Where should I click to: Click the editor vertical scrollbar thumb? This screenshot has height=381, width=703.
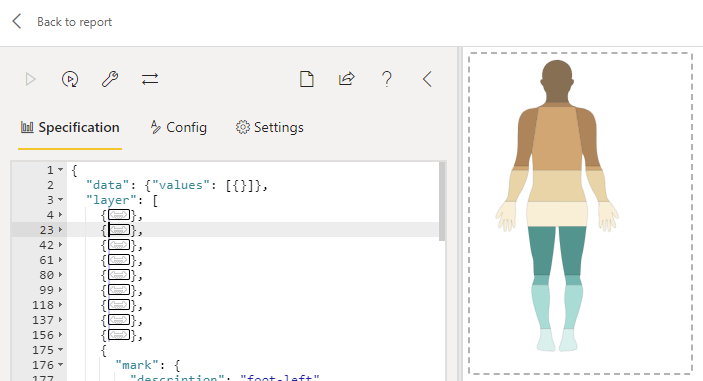(442, 202)
